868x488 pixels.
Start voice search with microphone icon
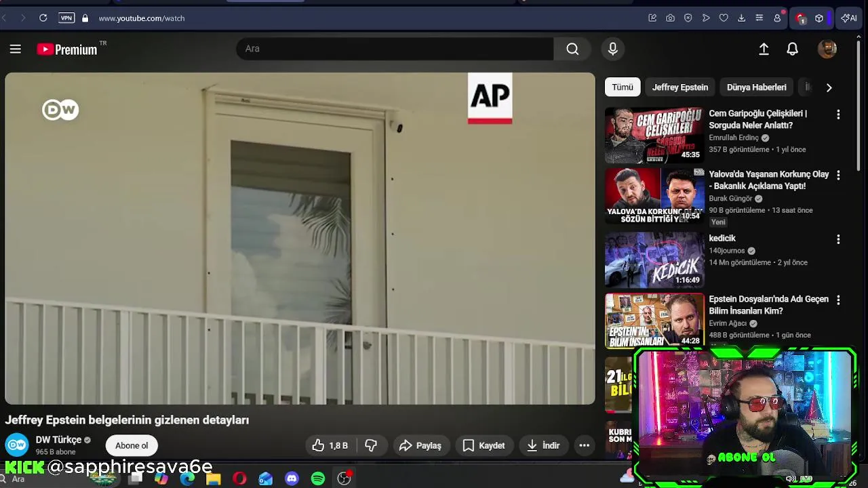(613, 49)
